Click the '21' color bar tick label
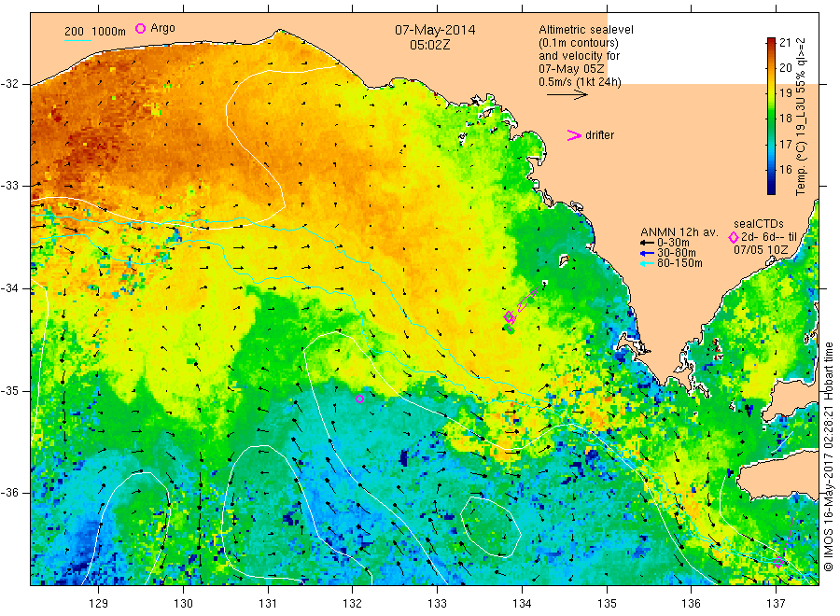The image size is (840, 616). (785, 43)
